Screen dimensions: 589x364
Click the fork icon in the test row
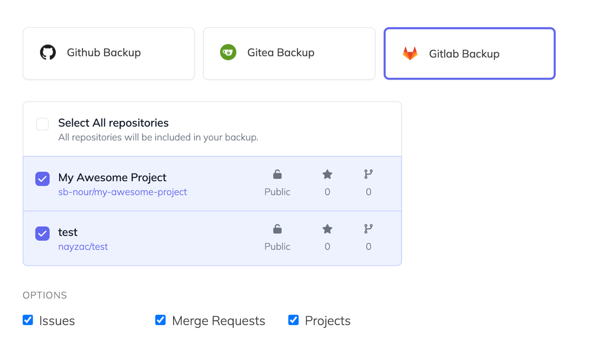(368, 229)
